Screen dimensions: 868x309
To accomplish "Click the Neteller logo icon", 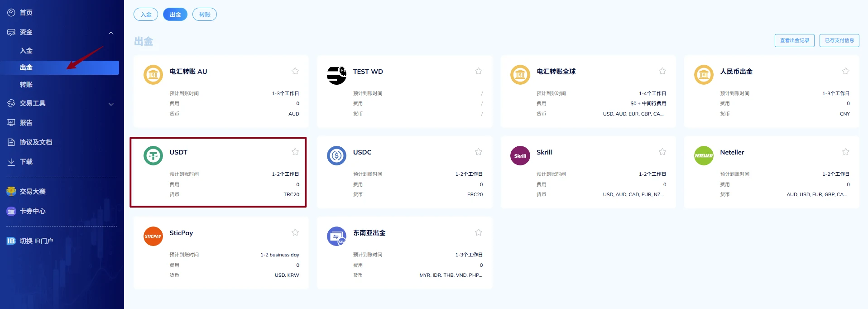I will pyautogui.click(x=704, y=155).
